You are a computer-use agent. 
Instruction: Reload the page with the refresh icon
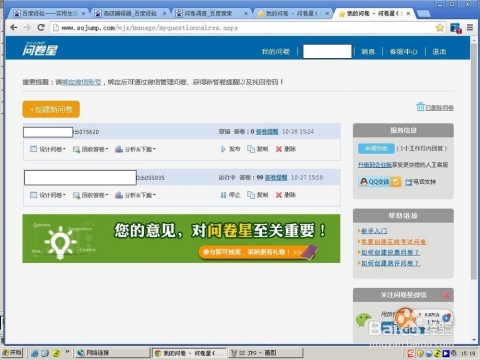[x=41, y=27]
